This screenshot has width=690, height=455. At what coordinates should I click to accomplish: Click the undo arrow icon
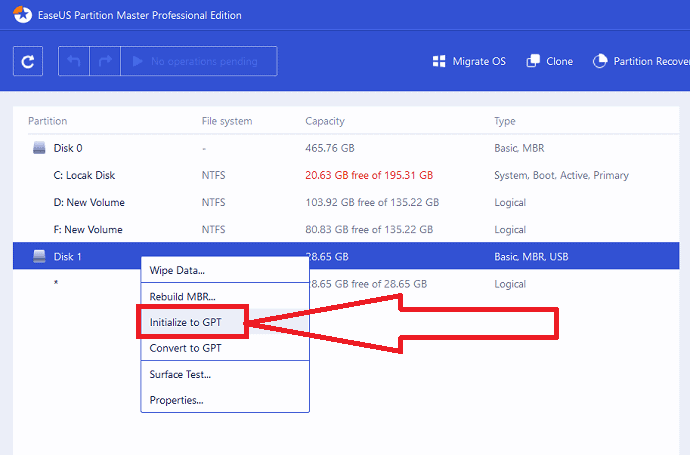point(74,61)
